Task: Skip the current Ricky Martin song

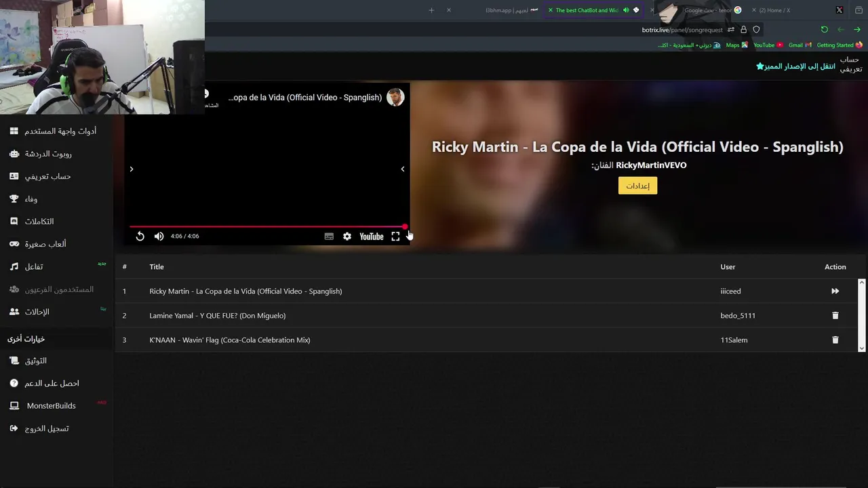Action: [835, 291]
